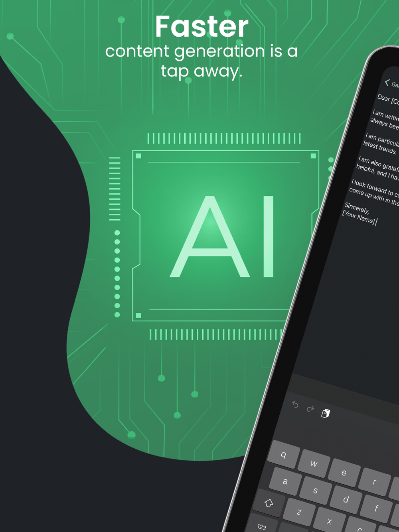Tap the e key on the keyboard
This screenshot has width=399, height=532.
344,473
